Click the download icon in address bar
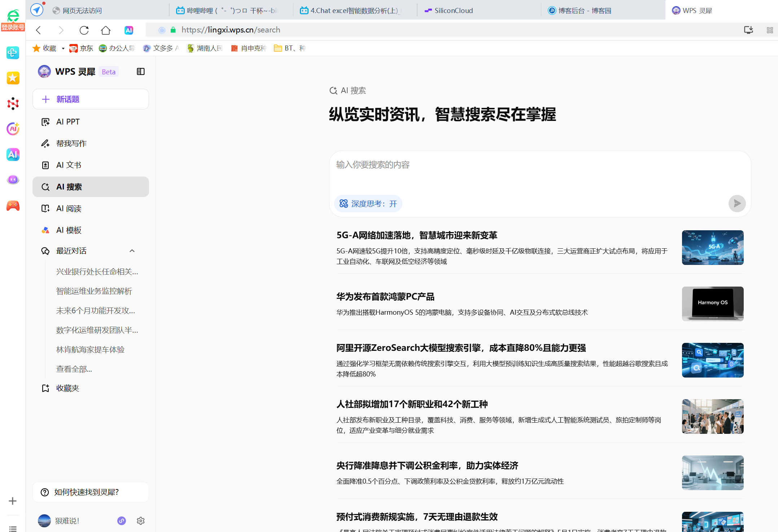This screenshot has width=778, height=532. (748, 30)
